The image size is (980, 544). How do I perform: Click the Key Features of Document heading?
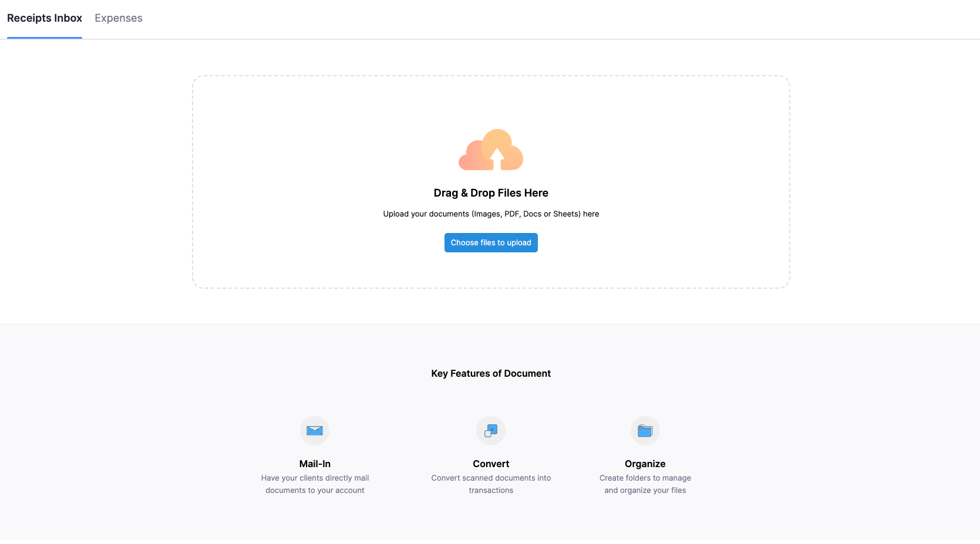pos(491,374)
